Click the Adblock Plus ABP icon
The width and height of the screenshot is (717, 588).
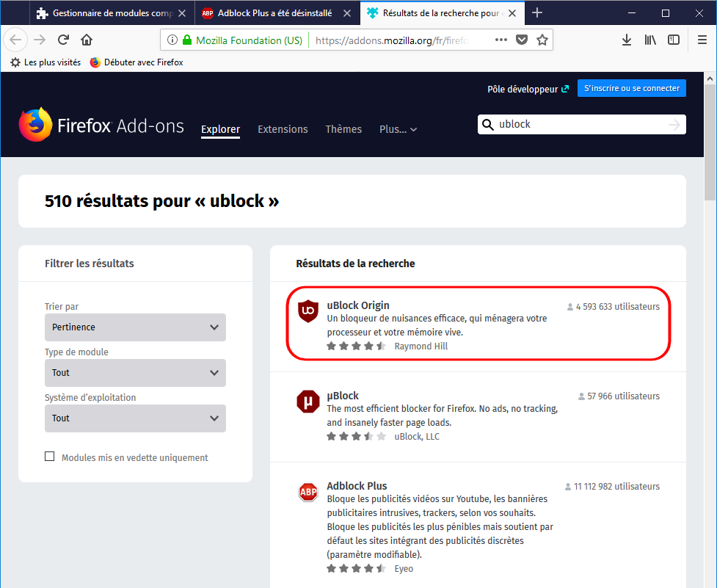(308, 492)
